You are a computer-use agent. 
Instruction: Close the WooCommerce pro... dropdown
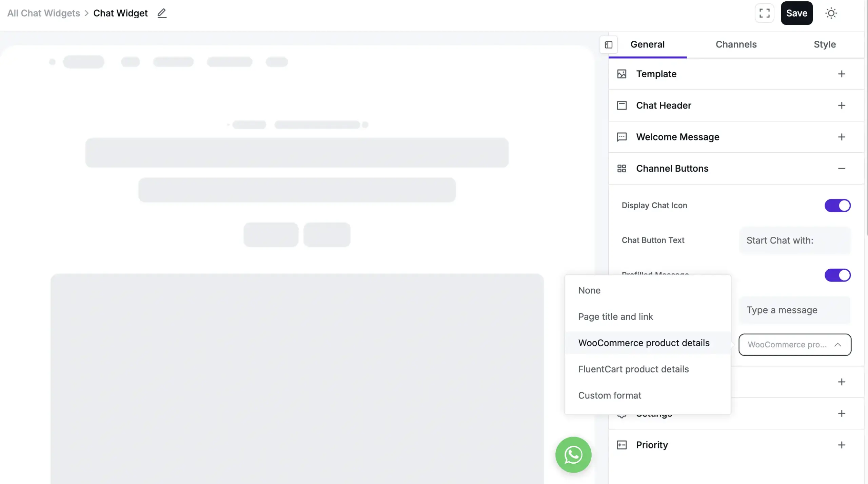tap(795, 345)
